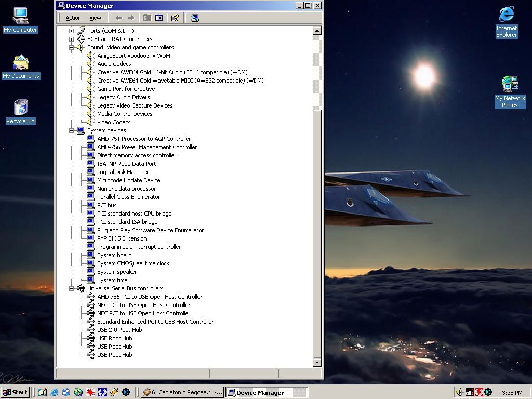Viewport: 532px width, 399px height.
Task: Select the USB 2.0 Root Hub device
Action: pyautogui.click(x=119, y=330)
